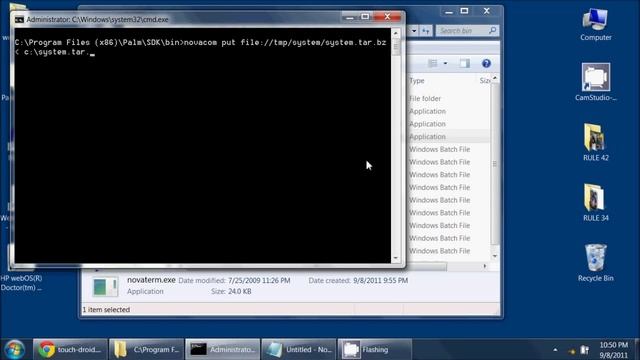The height and width of the screenshot is (360, 640).
Task: Open the Computer desktop icon
Action: [x=596, y=24]
